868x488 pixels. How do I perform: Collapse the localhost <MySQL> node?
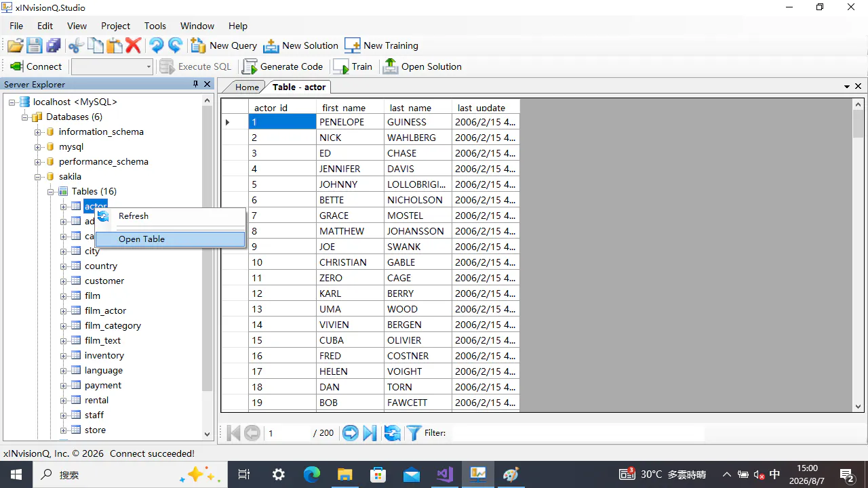pos(12,102)
